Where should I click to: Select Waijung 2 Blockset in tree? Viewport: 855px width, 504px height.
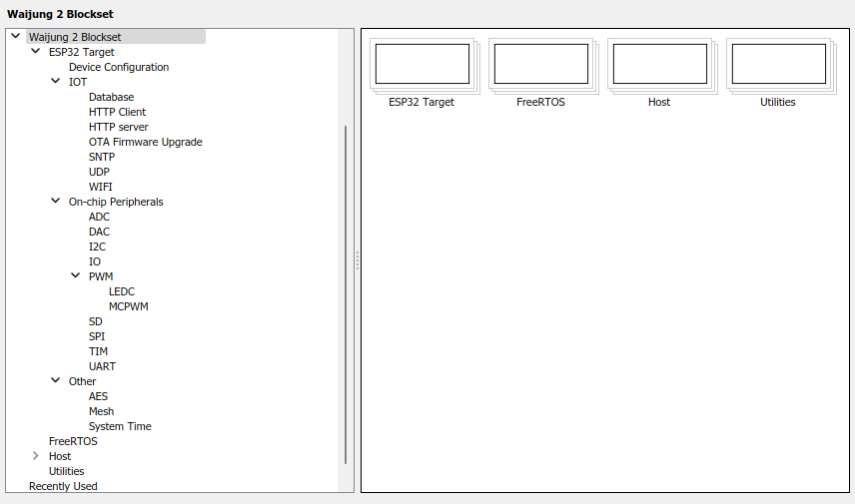(x=75, y=37)
